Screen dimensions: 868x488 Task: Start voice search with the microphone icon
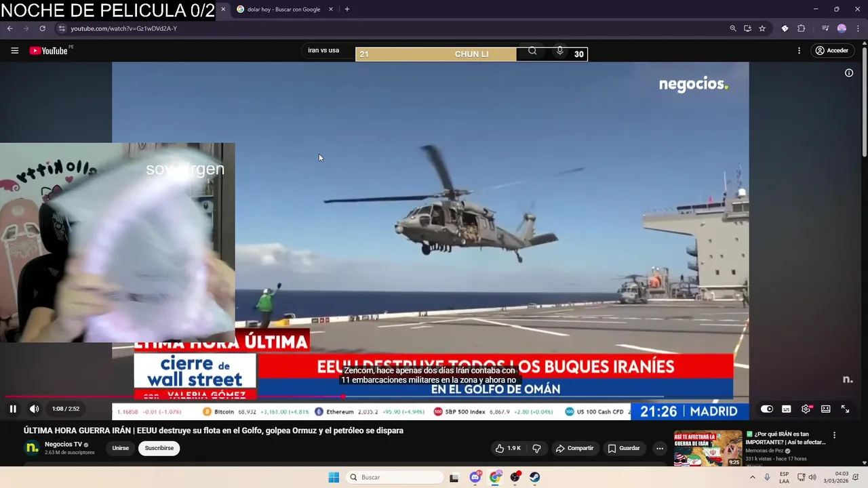click(559, 50)
